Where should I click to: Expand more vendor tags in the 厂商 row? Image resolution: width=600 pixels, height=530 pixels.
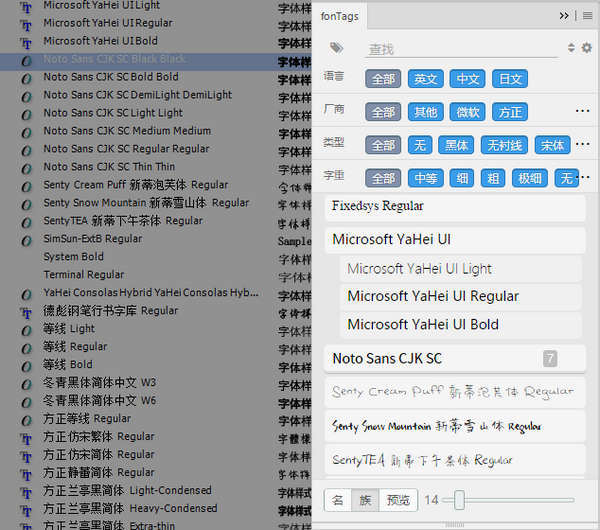tap(583, 112)
